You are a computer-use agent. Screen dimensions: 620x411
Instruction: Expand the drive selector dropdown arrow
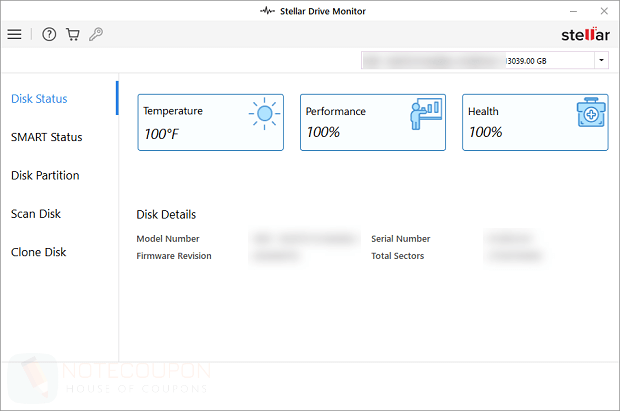click(601, 61)
